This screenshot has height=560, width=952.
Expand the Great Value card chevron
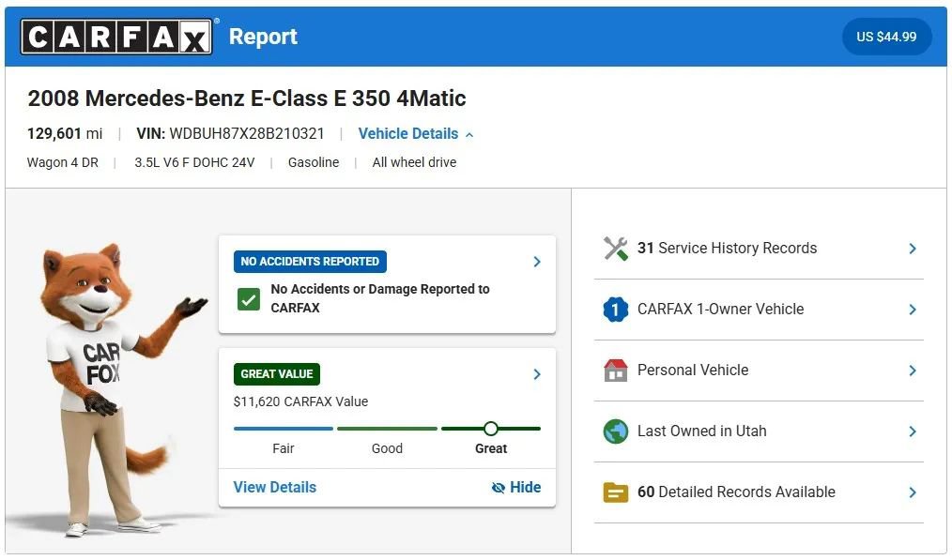pyautogui.click(x=537, y=374)
